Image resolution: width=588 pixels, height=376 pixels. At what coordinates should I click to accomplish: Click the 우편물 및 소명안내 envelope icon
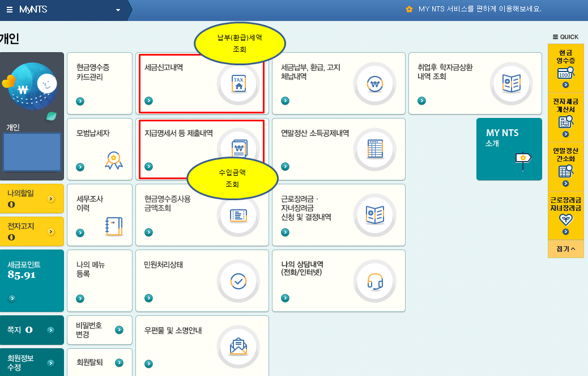tap(238, 346)
